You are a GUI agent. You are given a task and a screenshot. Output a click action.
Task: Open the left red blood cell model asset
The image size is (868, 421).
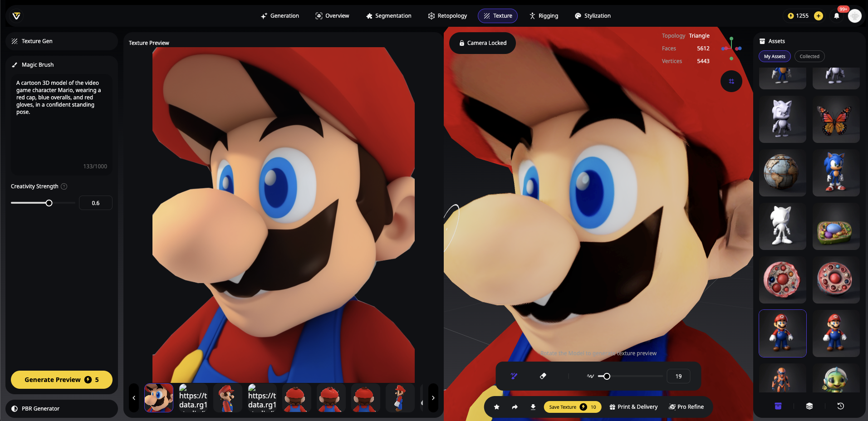783,280
